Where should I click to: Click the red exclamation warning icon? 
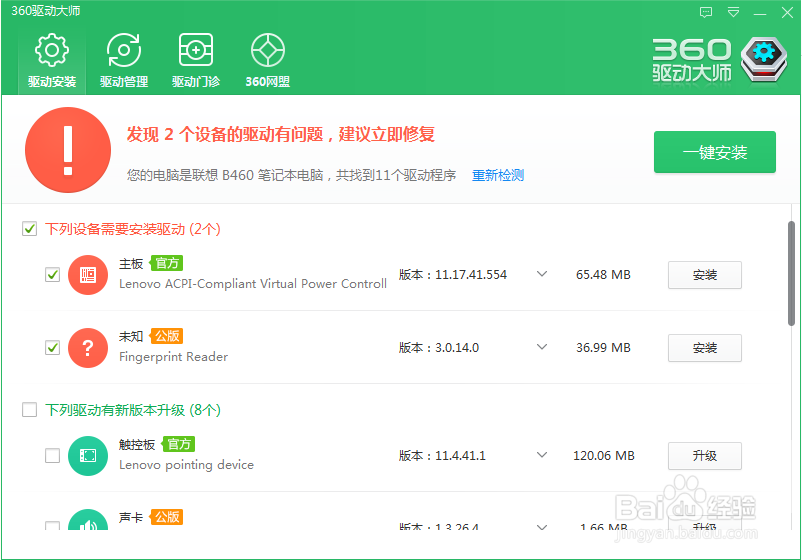[68, 150]
